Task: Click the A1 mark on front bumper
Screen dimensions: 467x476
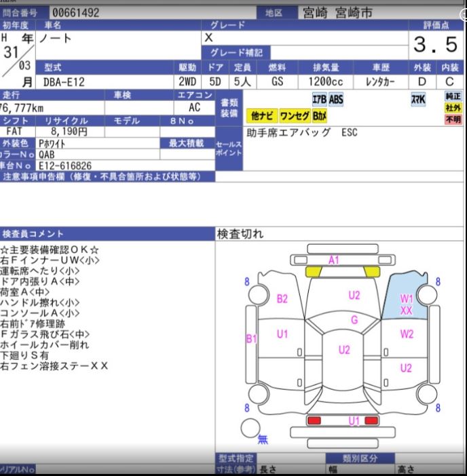Action: (333, 260)
